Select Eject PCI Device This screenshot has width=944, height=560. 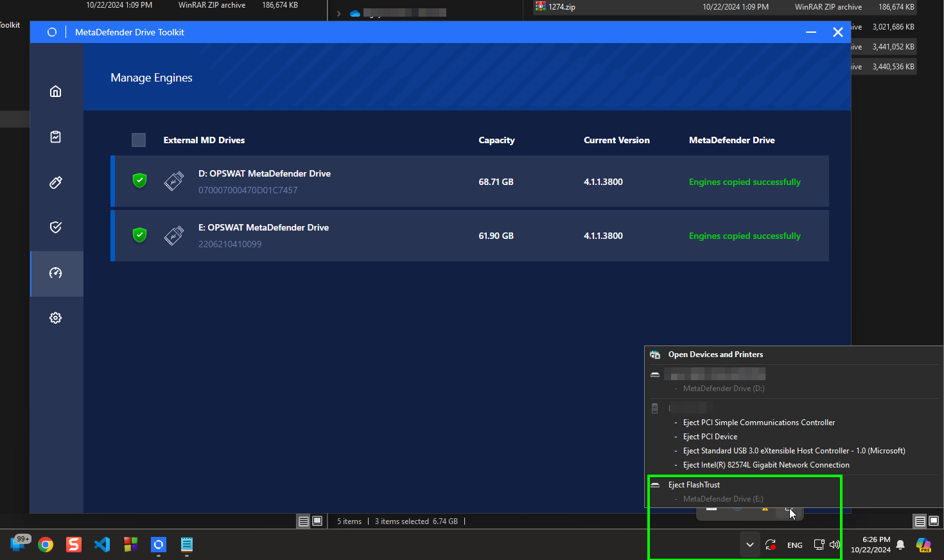[710, 437]
